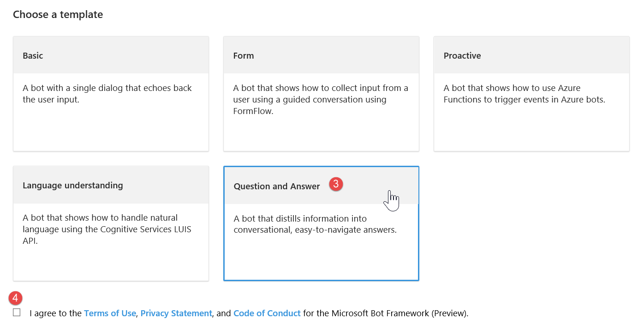Viewport: 644px width, 331px height.
Task: Click the Choose a template heading
Action: [x=58, y=15]
